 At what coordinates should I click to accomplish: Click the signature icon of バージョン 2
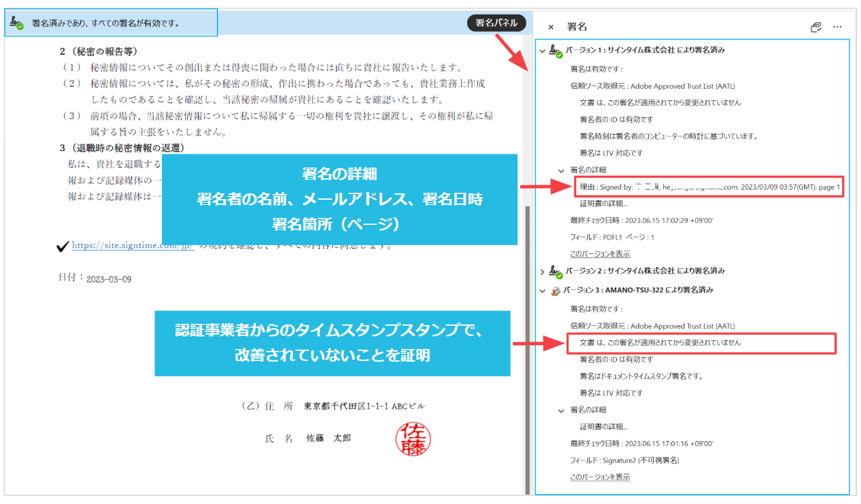556,271
